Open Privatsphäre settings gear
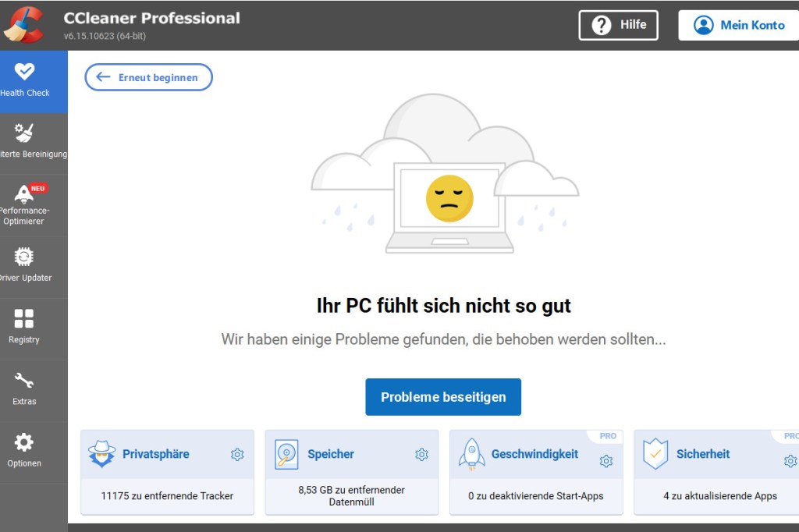Screen dimensions: 799x532 click(x=237, y=455)
